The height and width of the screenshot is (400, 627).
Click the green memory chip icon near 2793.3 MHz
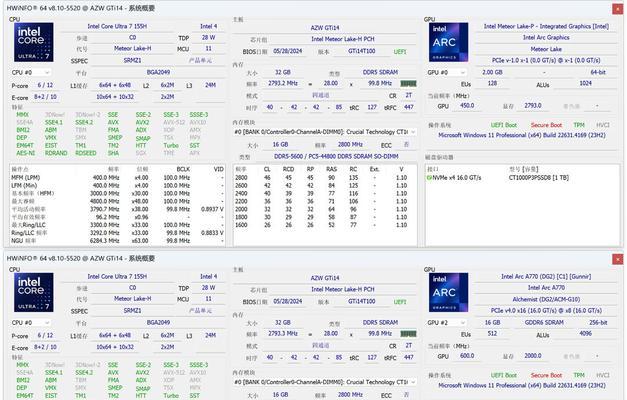point(408,334)
